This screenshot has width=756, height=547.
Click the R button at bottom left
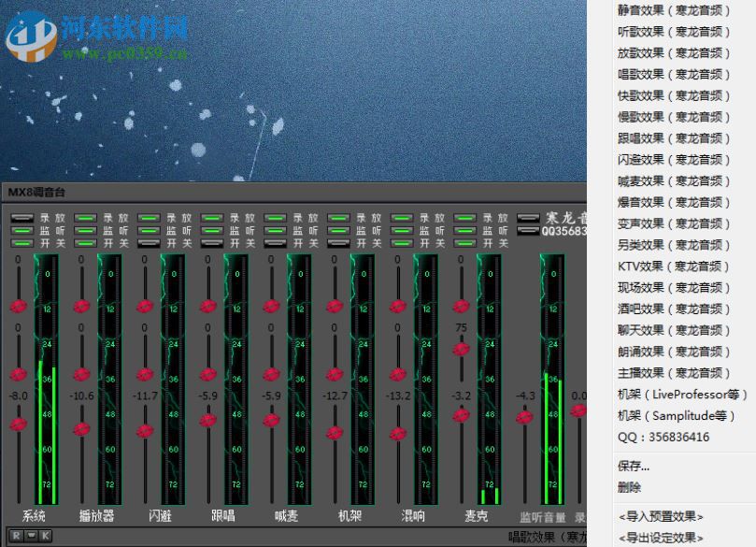pos(14,535)
